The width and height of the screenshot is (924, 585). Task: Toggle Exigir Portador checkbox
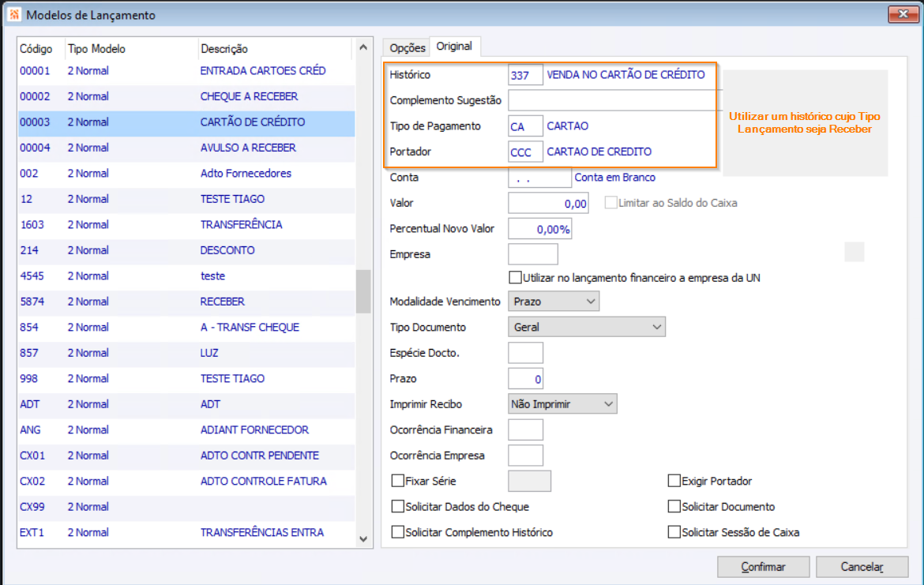pyautogui.click(x=674, y=481)
